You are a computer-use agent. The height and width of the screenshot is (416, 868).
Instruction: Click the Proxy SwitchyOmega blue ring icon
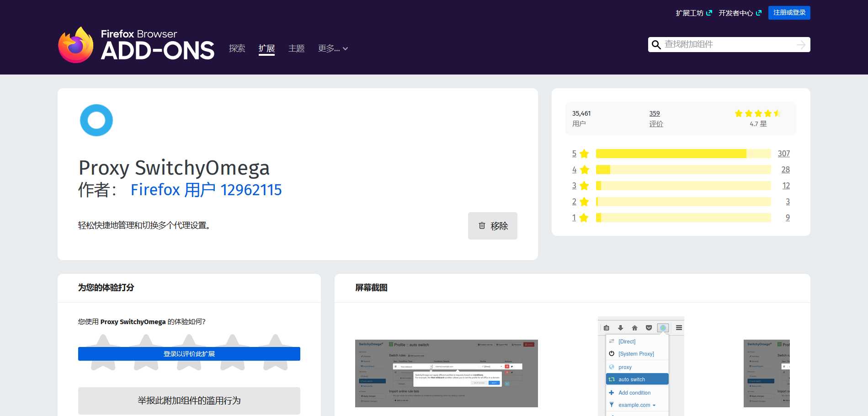96,120
